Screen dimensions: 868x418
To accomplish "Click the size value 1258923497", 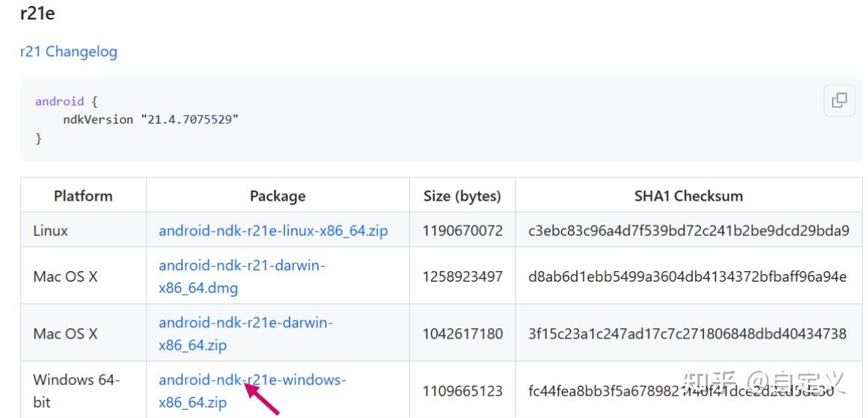I will [x=462, y=276].
